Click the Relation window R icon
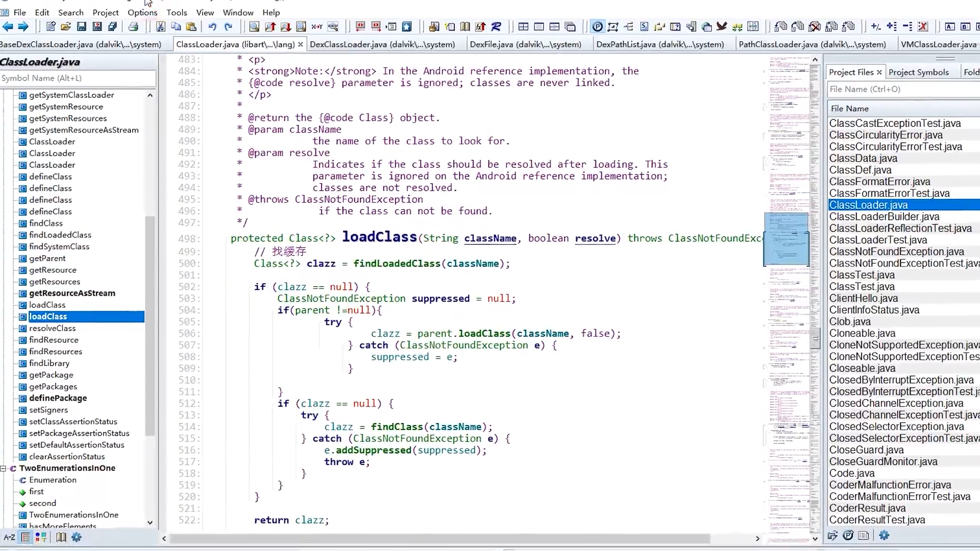The image size is (980, 551). [x=496, y=27]
